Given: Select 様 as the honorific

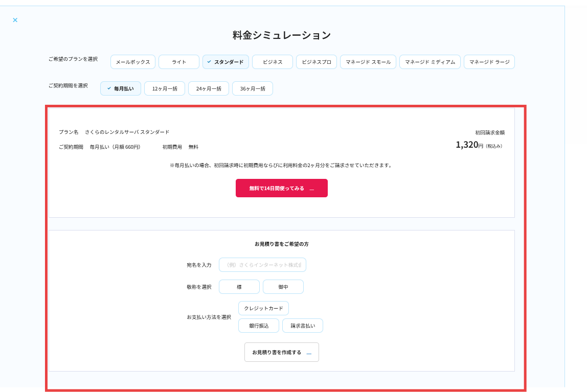Looking at the screenshot, I should coord(239,286).
